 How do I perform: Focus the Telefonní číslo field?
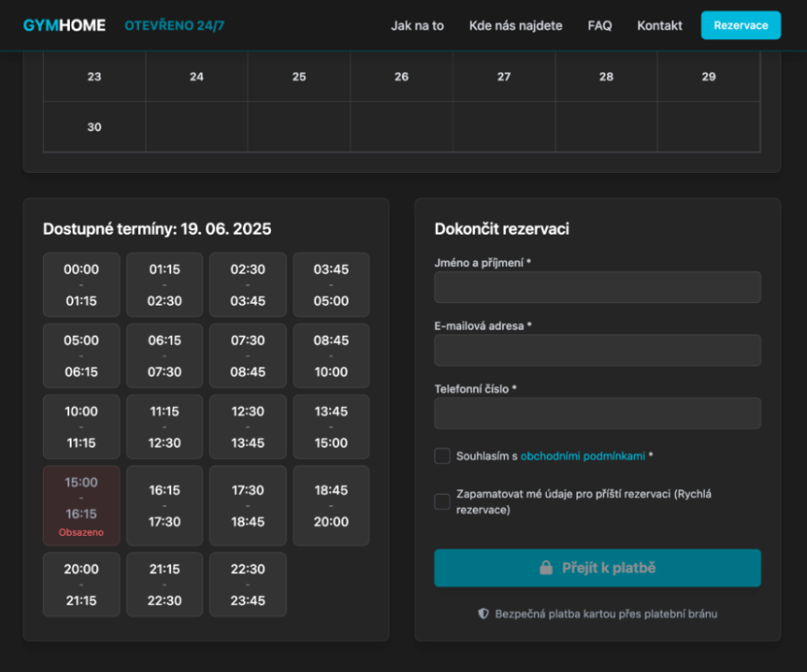pyautogui.click(x=597, y=413)
